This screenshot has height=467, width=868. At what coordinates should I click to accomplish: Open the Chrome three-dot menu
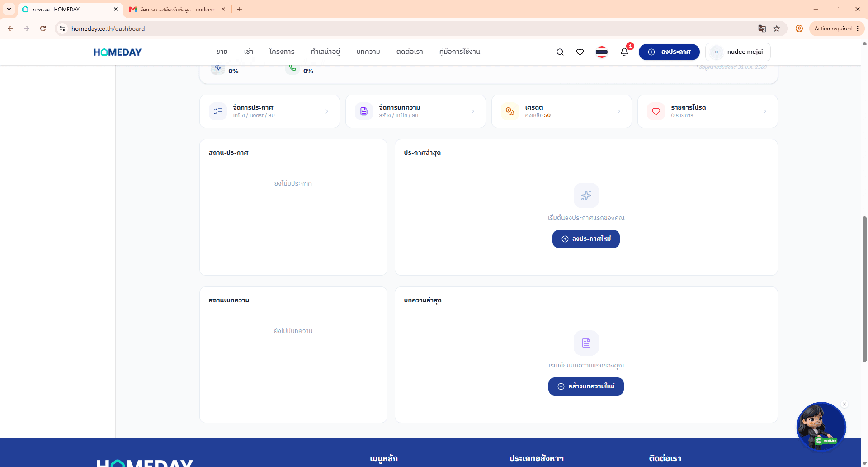[858, 29]
